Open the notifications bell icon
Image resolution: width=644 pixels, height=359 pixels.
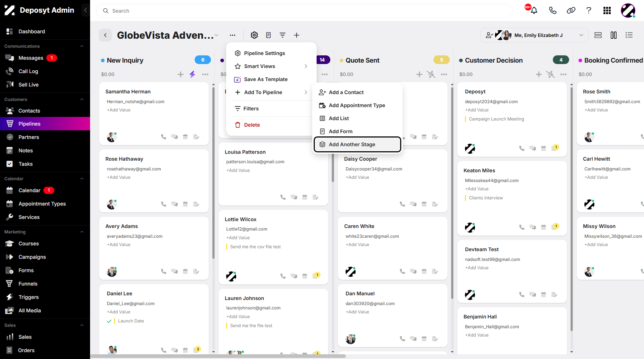(x=534, y=10)
